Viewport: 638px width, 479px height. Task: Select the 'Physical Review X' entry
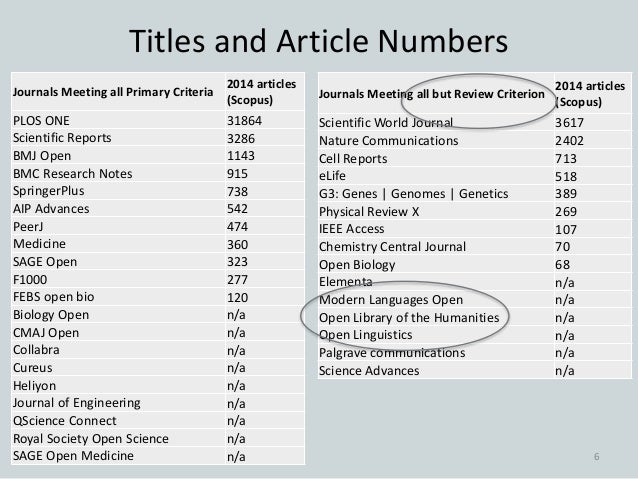(x=369, y=212)
